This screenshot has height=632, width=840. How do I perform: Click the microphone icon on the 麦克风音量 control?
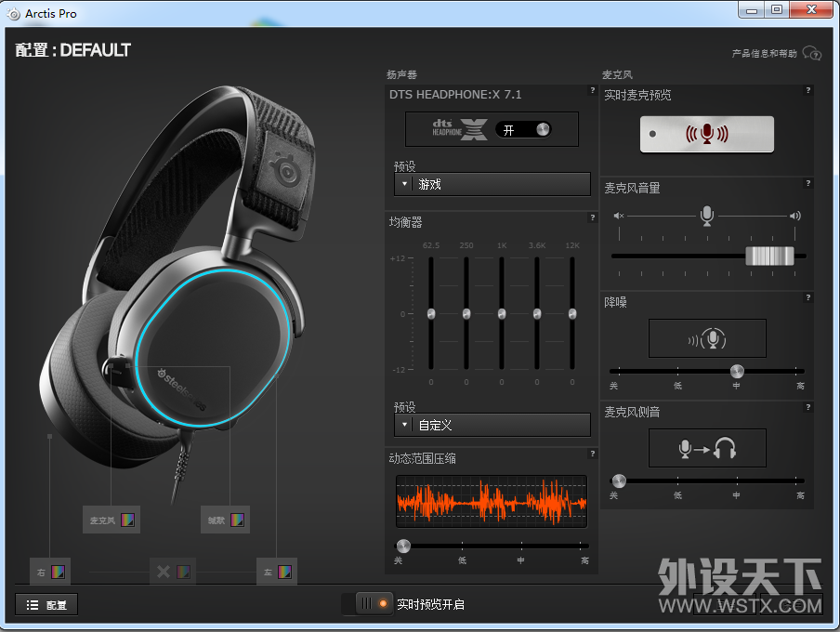click(x=706, y=215)
